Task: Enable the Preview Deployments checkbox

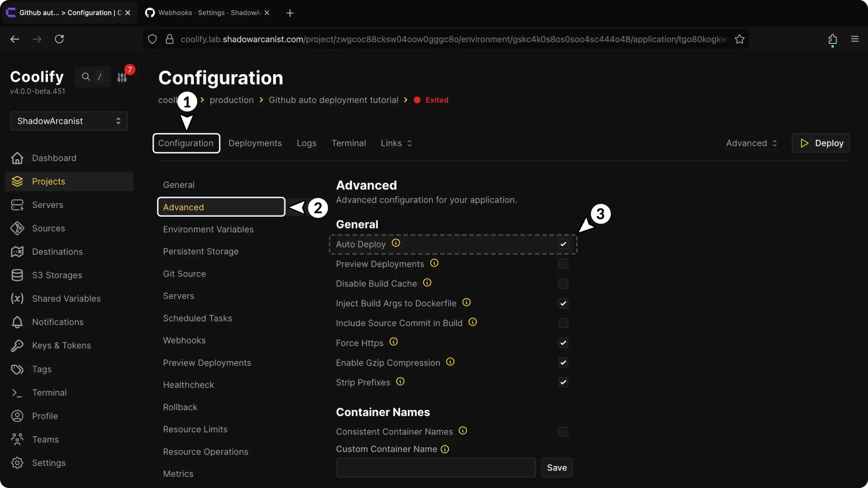Action: [563, 264]
